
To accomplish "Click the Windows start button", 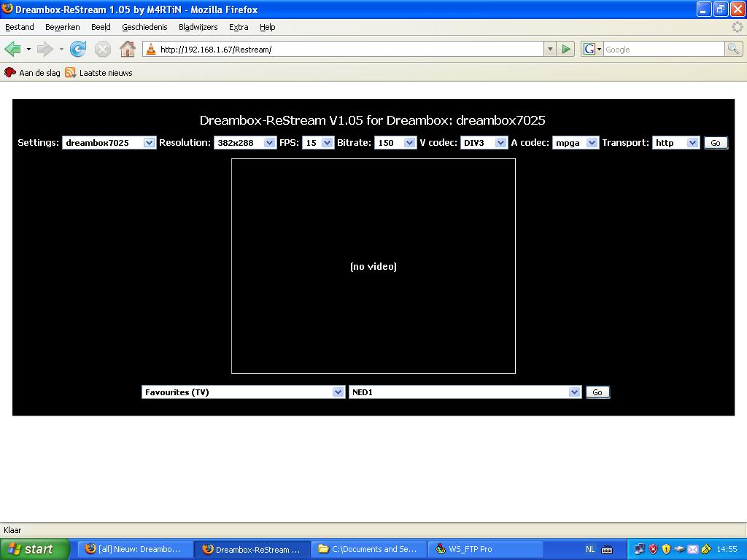I will point(35,549).
